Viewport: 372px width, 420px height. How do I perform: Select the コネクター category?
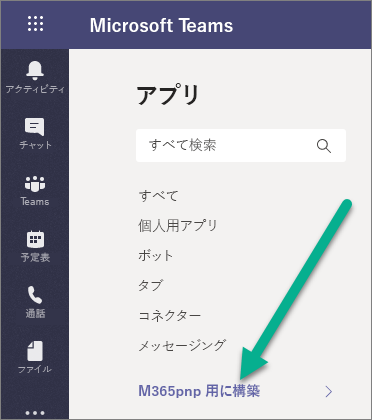[170, 315]
